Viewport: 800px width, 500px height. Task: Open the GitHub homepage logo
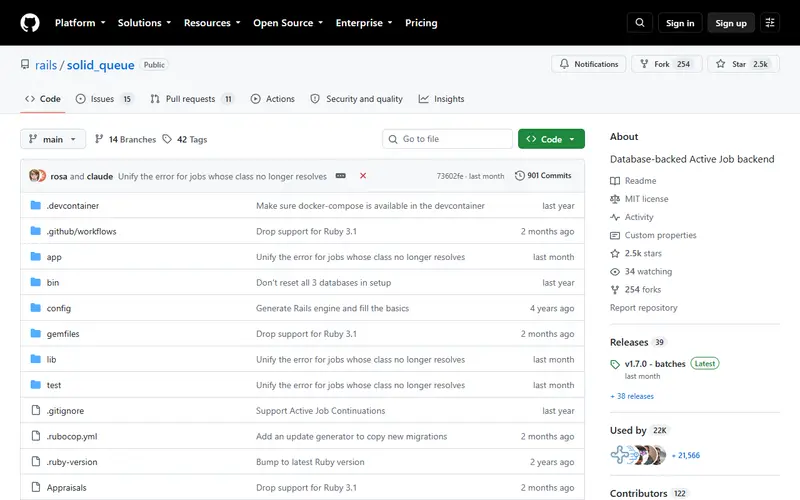(x=30, y=23)
